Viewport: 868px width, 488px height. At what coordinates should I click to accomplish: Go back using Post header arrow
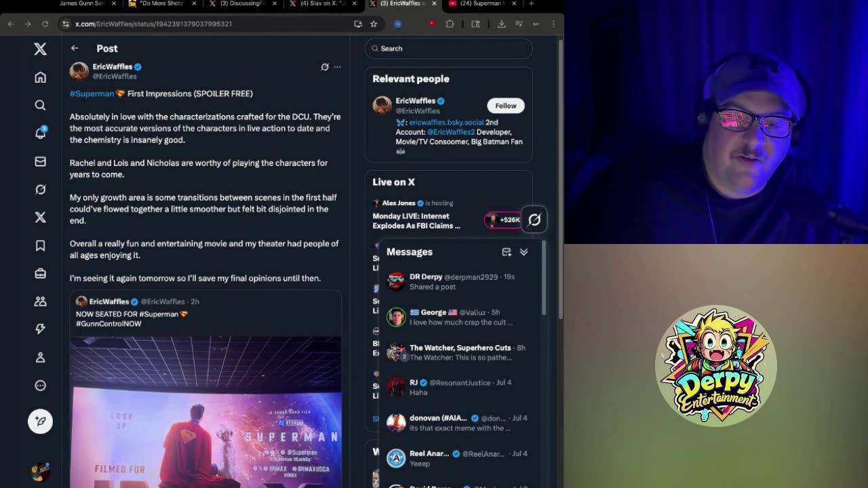[75, 48]
